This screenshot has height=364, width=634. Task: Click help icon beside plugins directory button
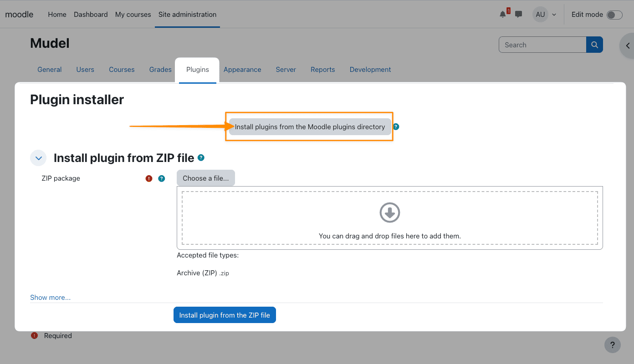396,127
